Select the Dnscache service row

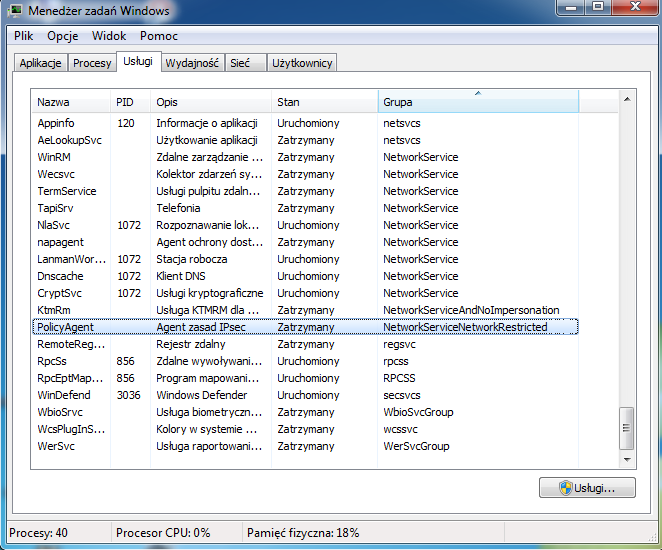click(x=305, y=276)
